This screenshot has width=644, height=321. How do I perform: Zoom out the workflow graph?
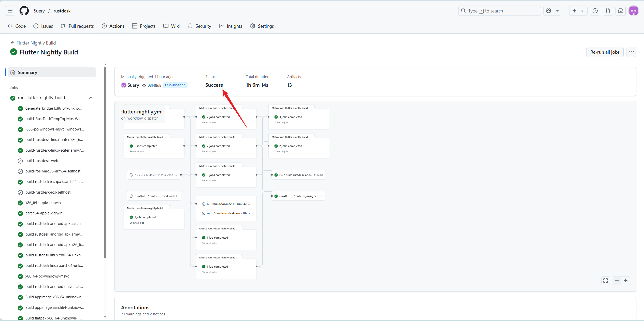617,281
